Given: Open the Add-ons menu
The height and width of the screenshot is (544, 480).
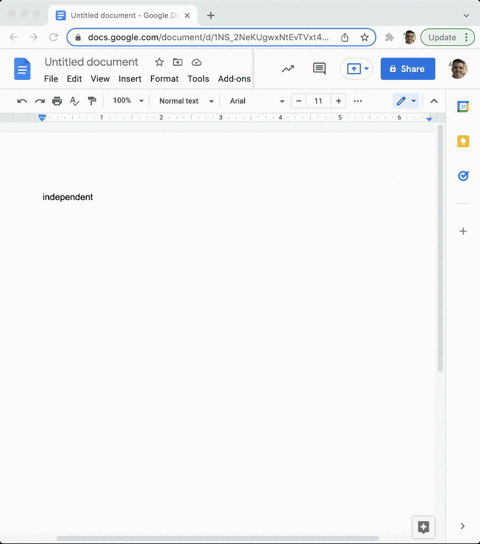Looking at the screenshot, I should [234, 79].
